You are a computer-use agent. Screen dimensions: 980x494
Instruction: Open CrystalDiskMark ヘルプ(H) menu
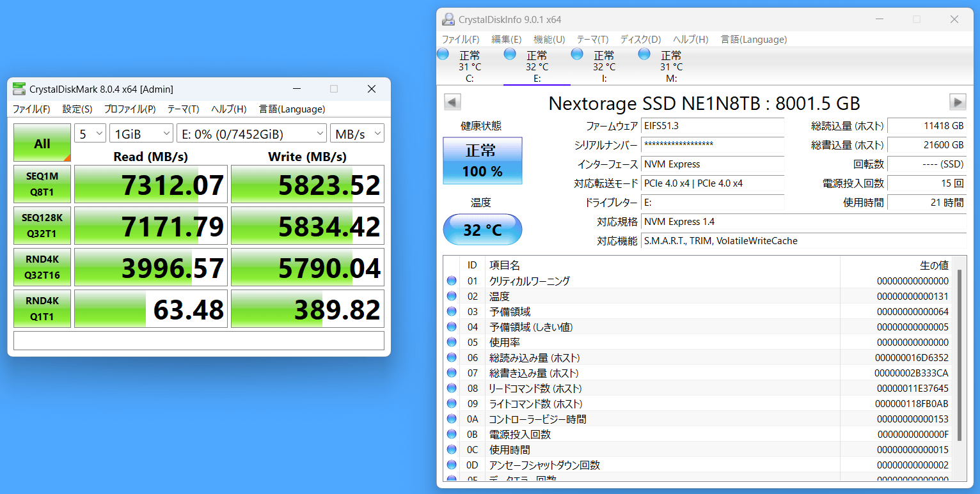(229, 109)
